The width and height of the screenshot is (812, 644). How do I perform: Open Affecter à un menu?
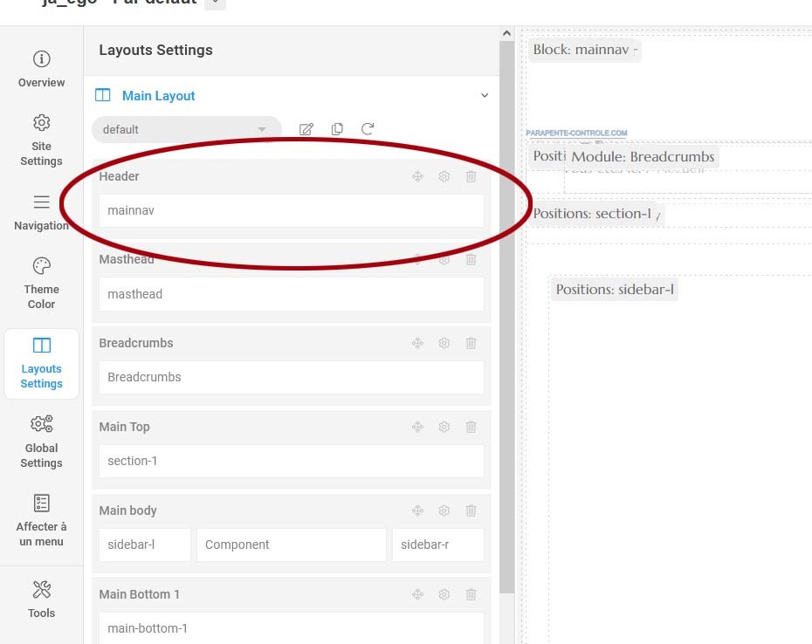pyautogui.click(x=41, y=520)
